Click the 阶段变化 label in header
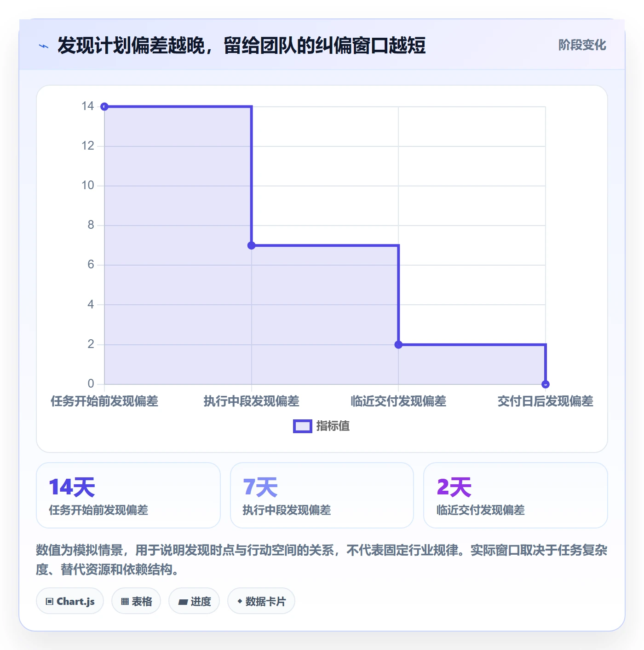Image resolution: width=644 pixels, height=650 pixels. [x=582, y=45]
